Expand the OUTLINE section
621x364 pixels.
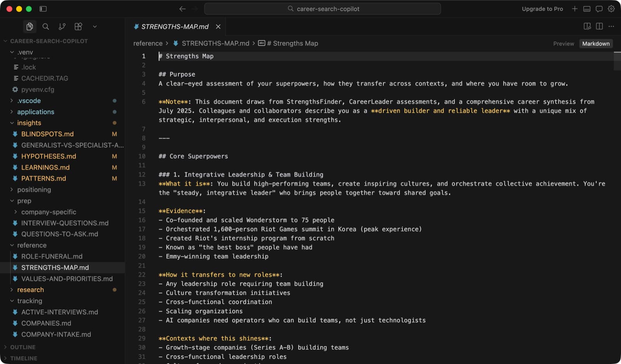tap(23, 347)
